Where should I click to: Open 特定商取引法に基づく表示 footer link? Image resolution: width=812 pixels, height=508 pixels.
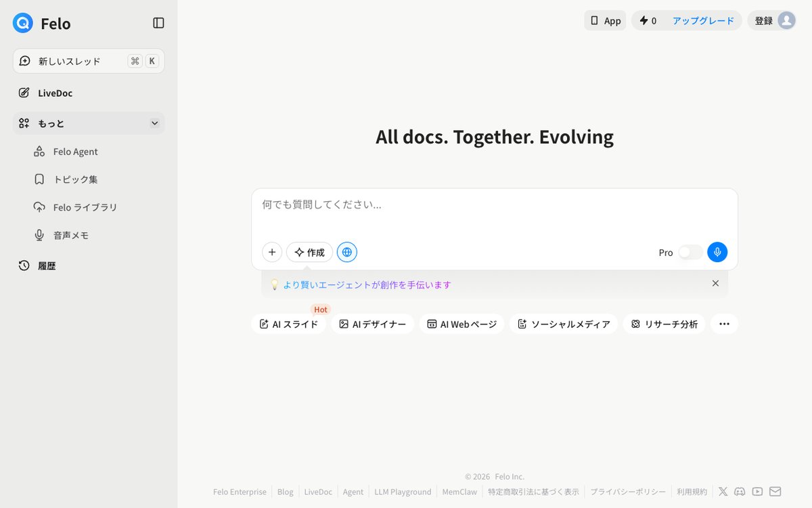533,492
